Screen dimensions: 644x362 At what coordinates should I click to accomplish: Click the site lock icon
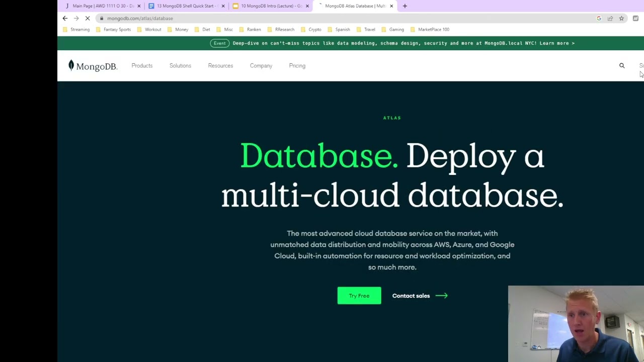click(x=102, y=18)
